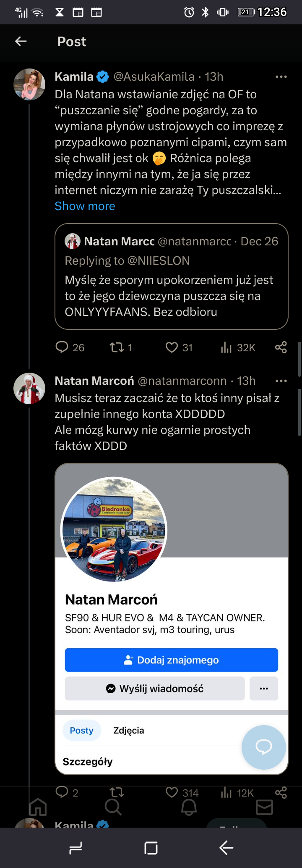Reply to Kamila's post with 26 comments

(x=62, y=347)
